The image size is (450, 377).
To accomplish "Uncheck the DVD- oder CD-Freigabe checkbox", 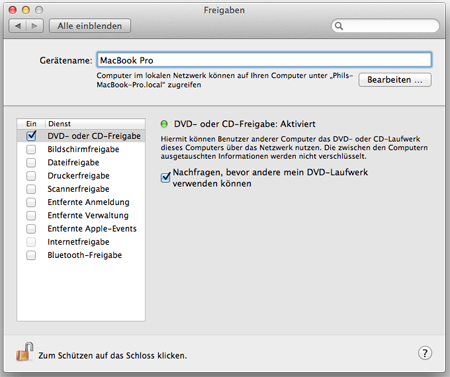I will click(31, 135).
